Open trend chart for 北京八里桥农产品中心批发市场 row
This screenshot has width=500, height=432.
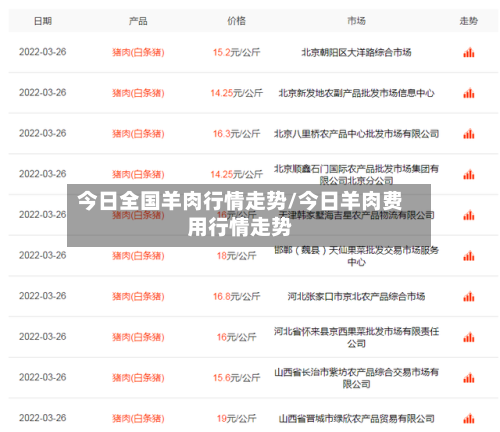(468, 134)
